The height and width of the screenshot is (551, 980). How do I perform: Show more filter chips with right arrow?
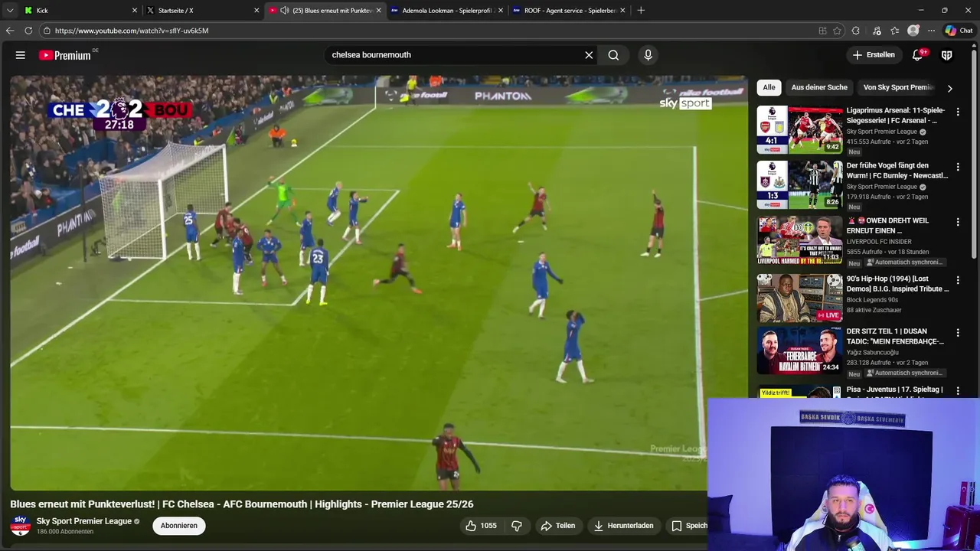tap(949, 88)
